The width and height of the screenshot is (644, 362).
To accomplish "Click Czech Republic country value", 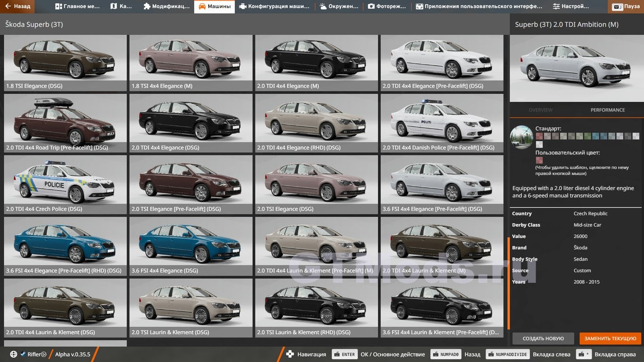I will [x=590, y=214].
